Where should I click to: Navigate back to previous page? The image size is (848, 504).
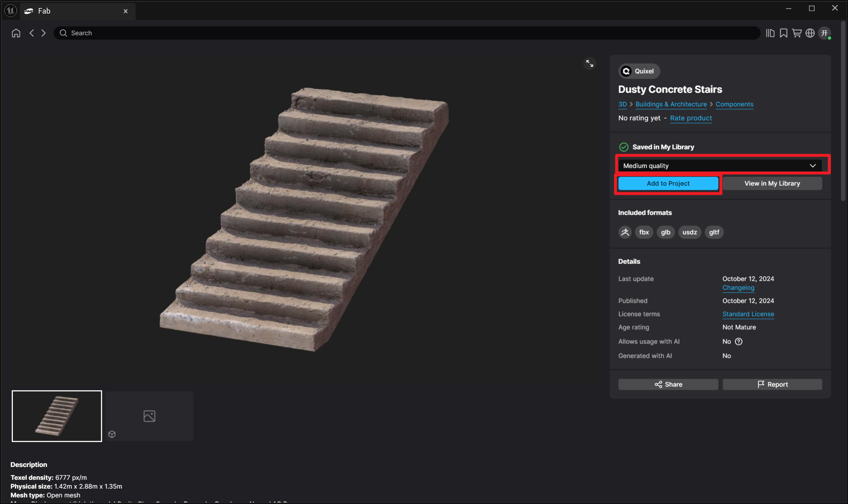pos(32,33)
